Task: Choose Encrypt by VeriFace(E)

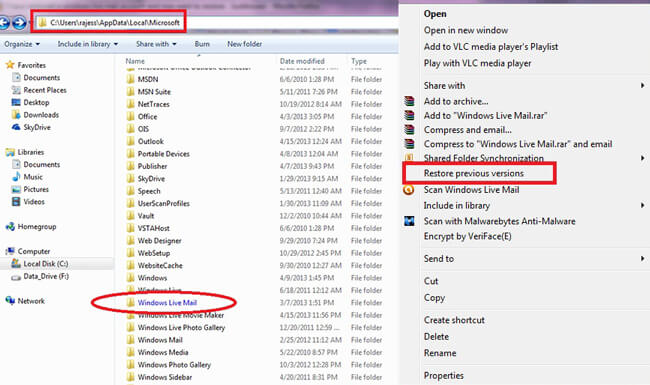Action: pyautogui.click(x=467, y=236)
